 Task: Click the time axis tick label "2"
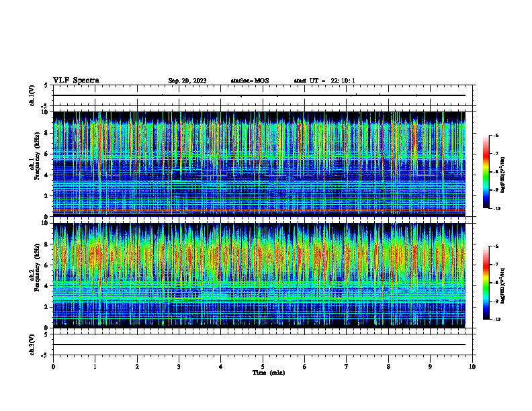137,367
